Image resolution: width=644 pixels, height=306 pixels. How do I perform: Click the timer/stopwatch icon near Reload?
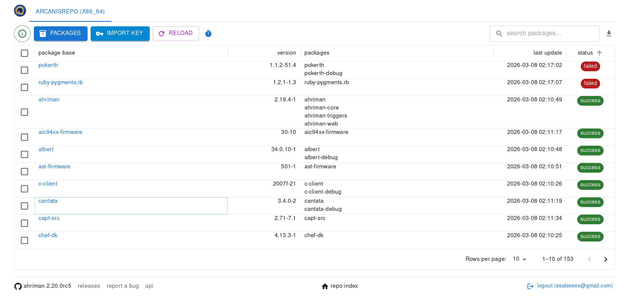[x=208, y=33]
